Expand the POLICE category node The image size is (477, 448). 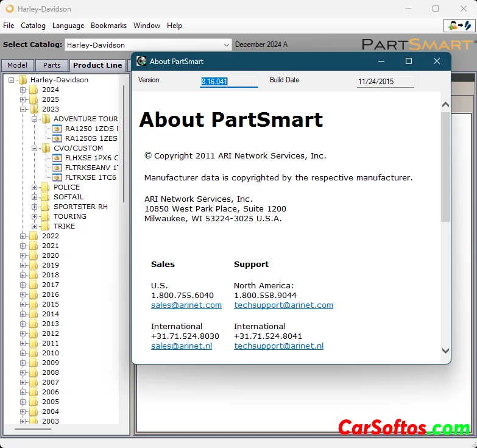35,187
